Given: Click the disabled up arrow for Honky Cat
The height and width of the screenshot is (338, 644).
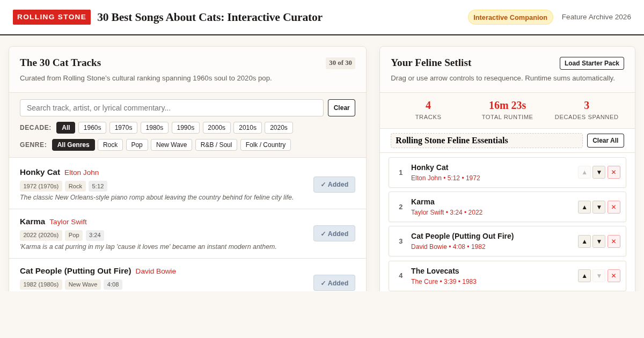Looking at the screenshot, I should click(x=584, y=172).
